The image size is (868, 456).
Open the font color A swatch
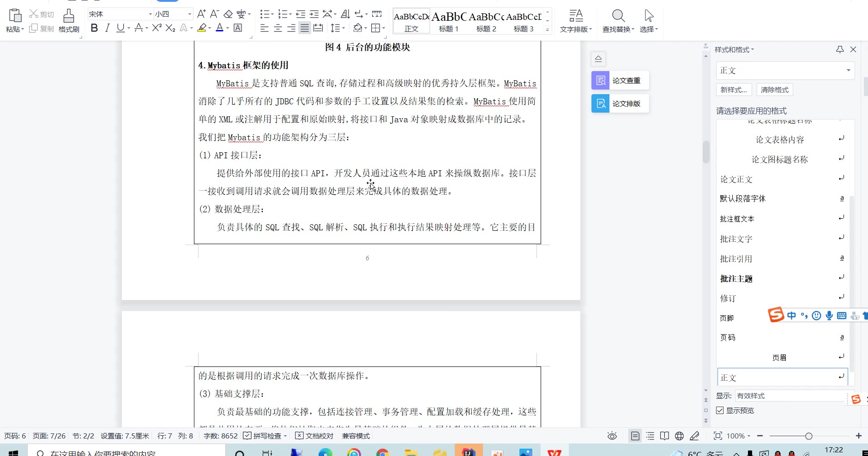pyautogui.click(x=220, y=28)
